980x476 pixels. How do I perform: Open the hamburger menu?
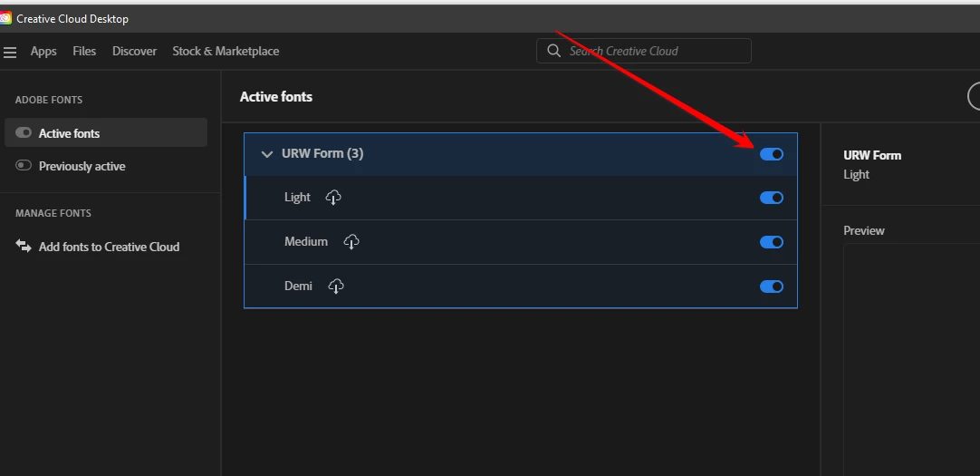coord(9,53)
